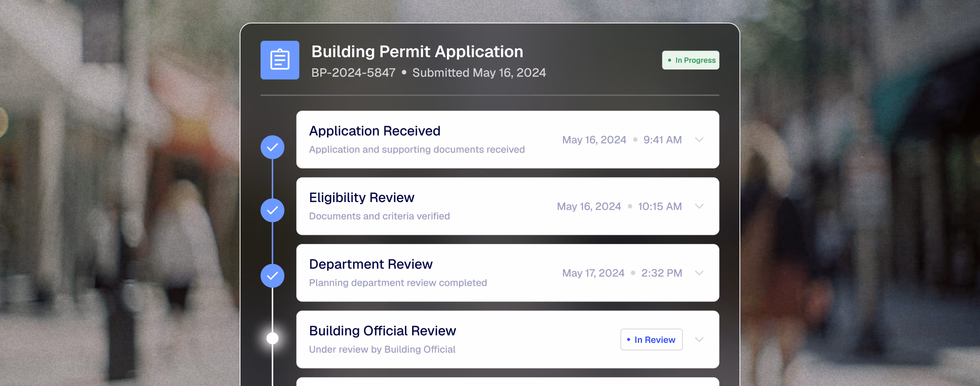Expand the Building Official Review chevron
980x386 pixels.
pos(699,339)
